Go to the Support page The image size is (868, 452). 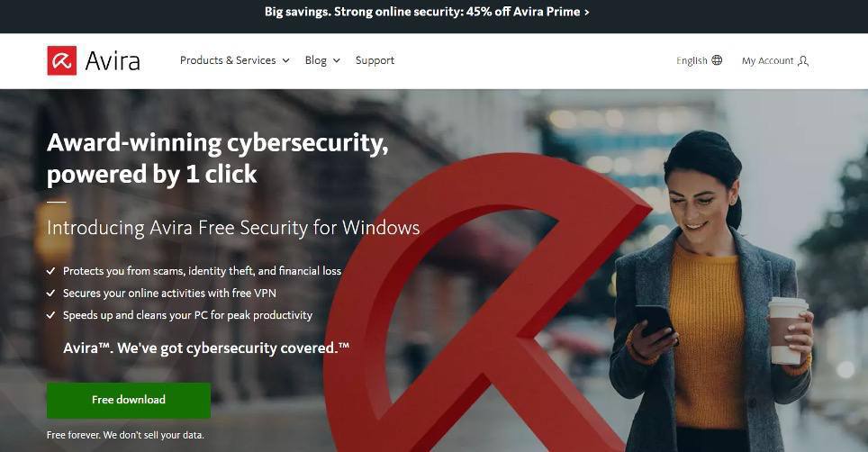(x=375, y=60)
